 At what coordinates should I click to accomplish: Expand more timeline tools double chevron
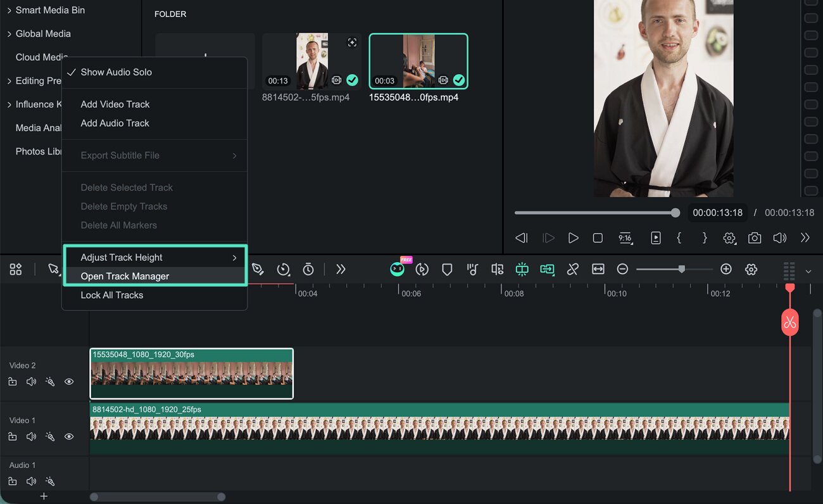click(341, 270)
